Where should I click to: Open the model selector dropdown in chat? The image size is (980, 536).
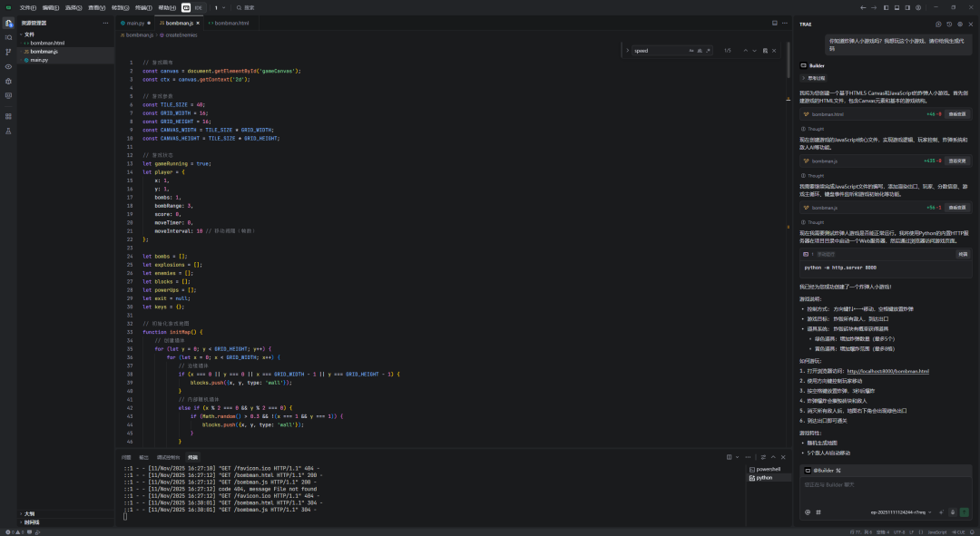(902, 512)
